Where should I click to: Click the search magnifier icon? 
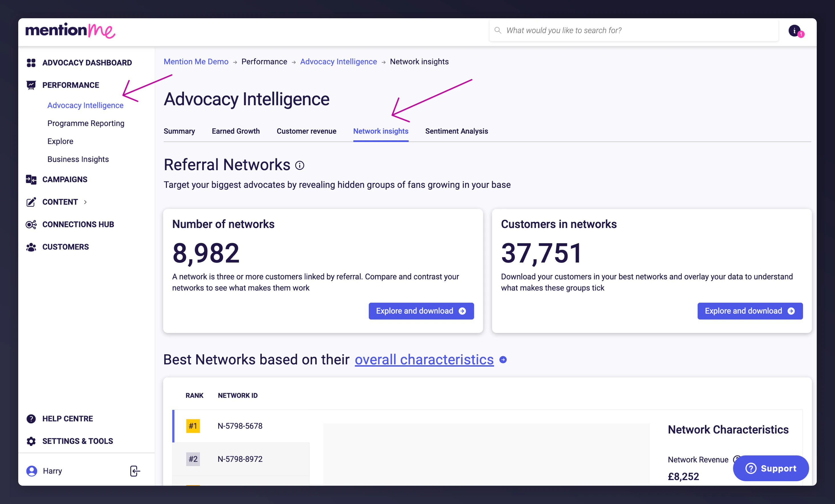point(497,30)
